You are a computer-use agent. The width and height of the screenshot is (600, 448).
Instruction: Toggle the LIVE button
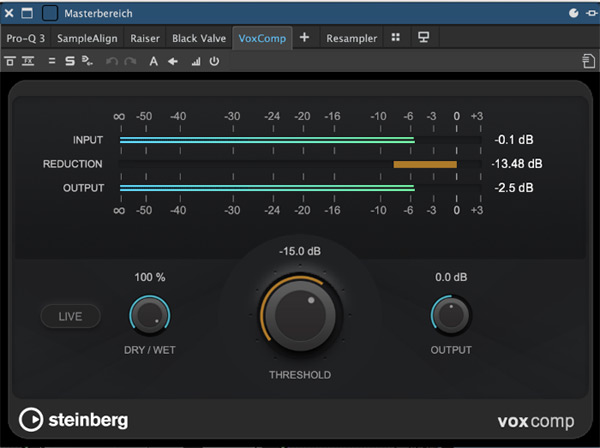point(70,316)
